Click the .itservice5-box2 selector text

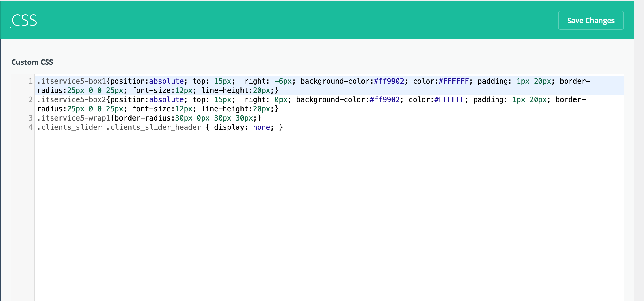[72, 99]
